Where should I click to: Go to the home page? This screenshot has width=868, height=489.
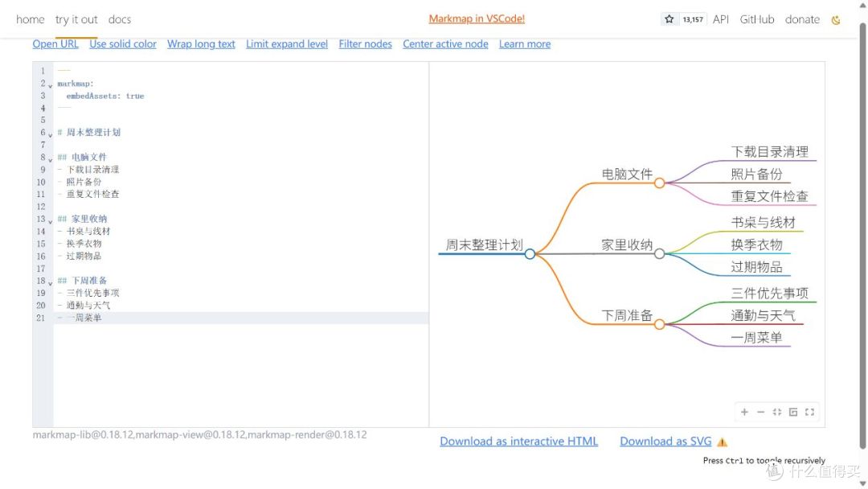pyautogui.click(x=31, y=19)
